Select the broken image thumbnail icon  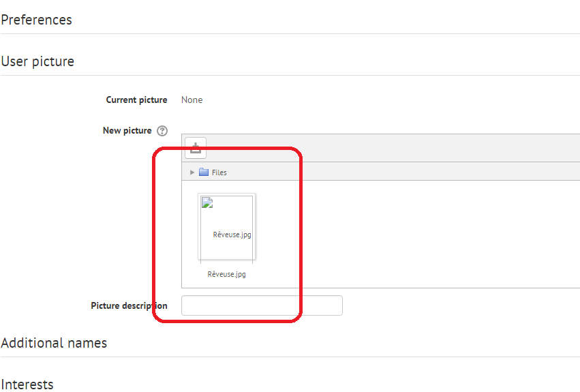pyautogui.click(x=207, y=202)
